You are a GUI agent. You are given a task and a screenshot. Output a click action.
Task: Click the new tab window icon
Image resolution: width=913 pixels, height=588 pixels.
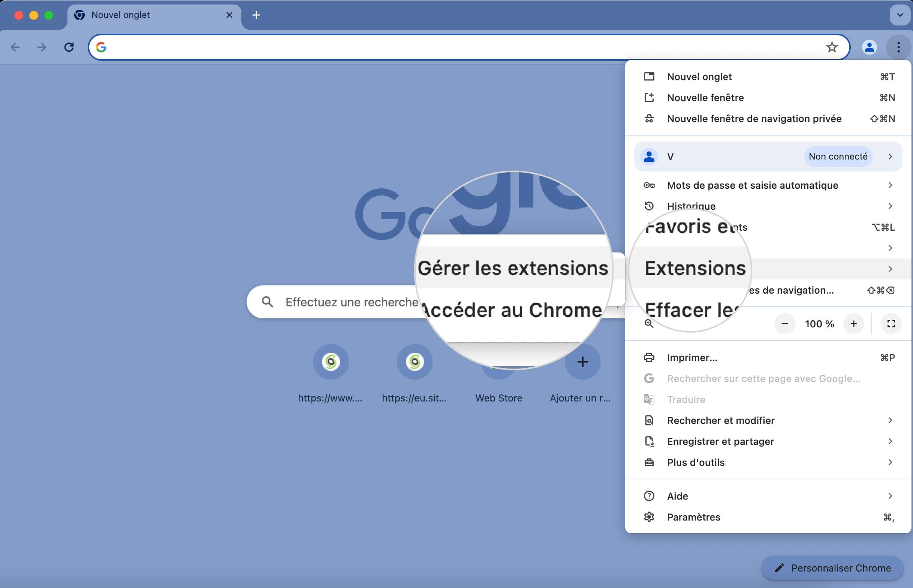click(x=649, y=77)
